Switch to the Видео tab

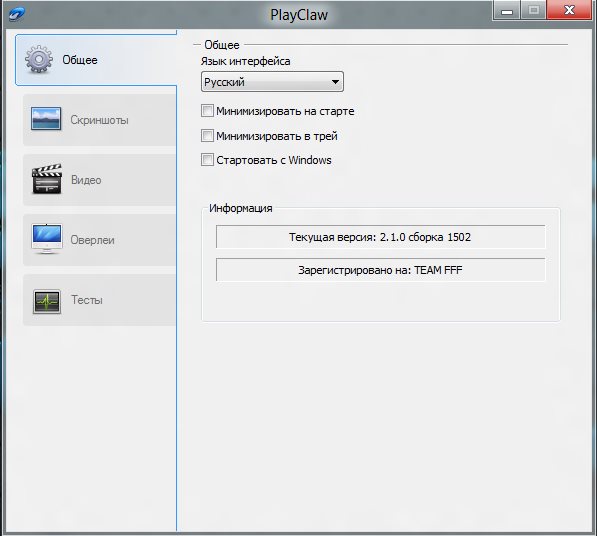pos(99,180)
